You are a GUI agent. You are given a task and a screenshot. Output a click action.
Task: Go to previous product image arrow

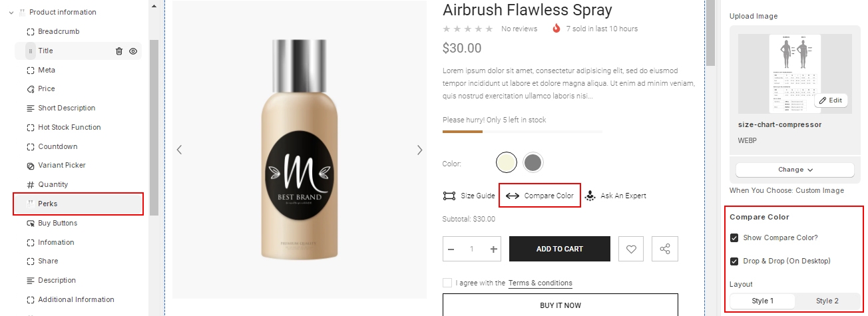179,150
